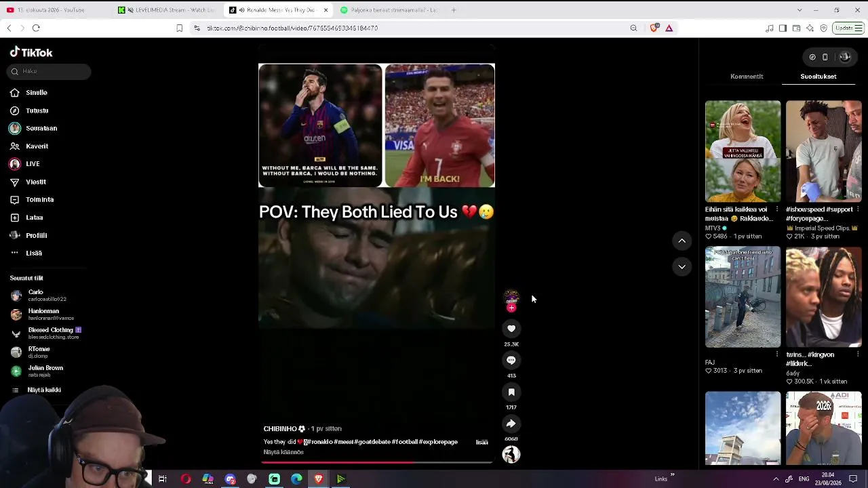Open the LIVE section
Viewport: 868px width, 488px height.
pyautogui.click(x=25, y=164)
